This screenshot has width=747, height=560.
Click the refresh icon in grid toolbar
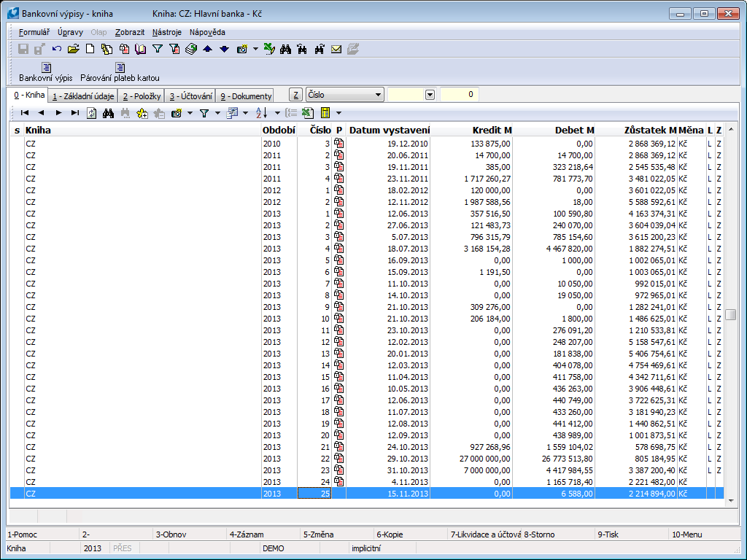point(92,113)
